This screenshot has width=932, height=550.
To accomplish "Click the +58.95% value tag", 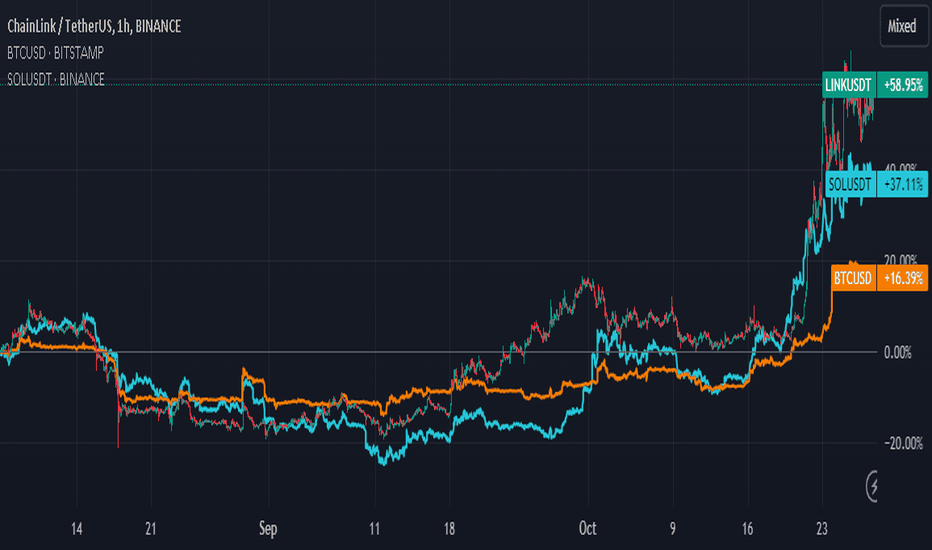I will coord(902,85).
